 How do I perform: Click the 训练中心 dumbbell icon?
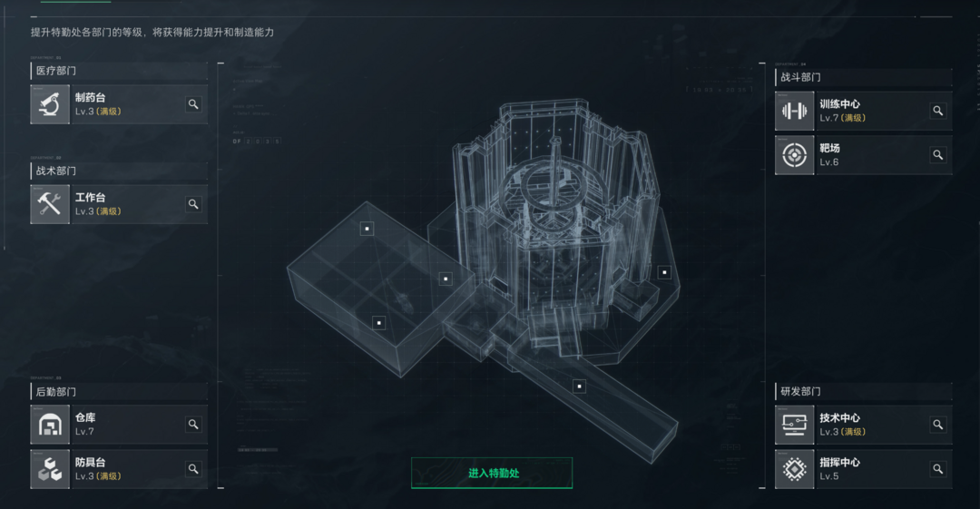pyautogui.click(x=794, y=112)
